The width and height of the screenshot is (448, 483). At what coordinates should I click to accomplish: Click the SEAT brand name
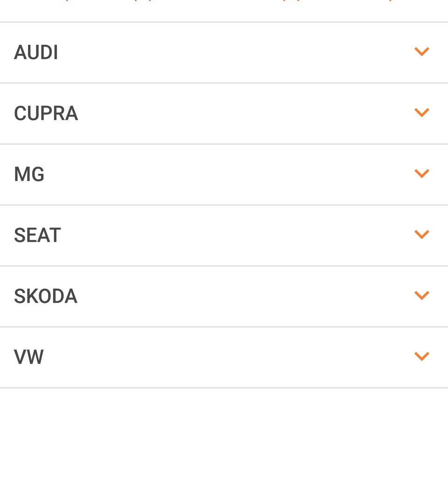pyautogui.click(x=37, y=235)
